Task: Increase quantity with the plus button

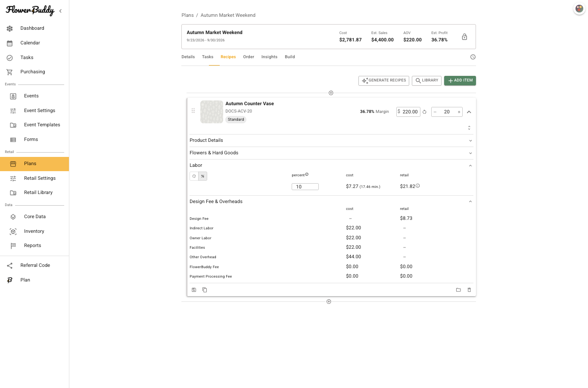Action: [459, 112]
